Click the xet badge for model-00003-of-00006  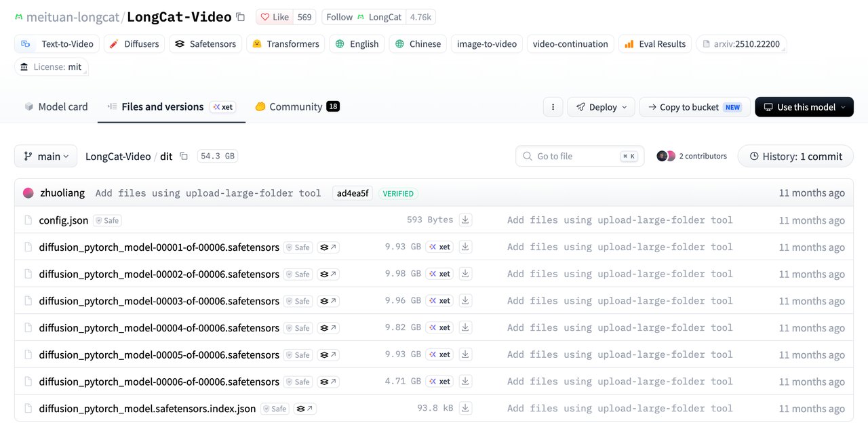click(440, 300)
